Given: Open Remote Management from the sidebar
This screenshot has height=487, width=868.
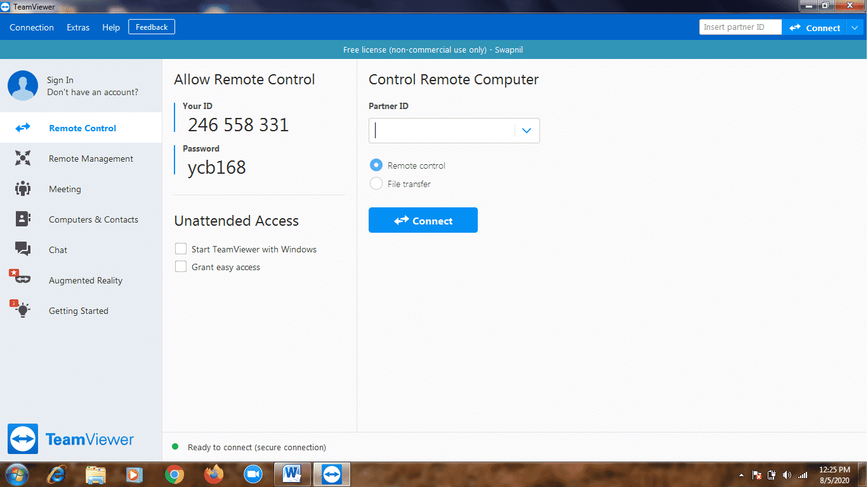Looking at the screenshot, I should click(x=81, y=159).
